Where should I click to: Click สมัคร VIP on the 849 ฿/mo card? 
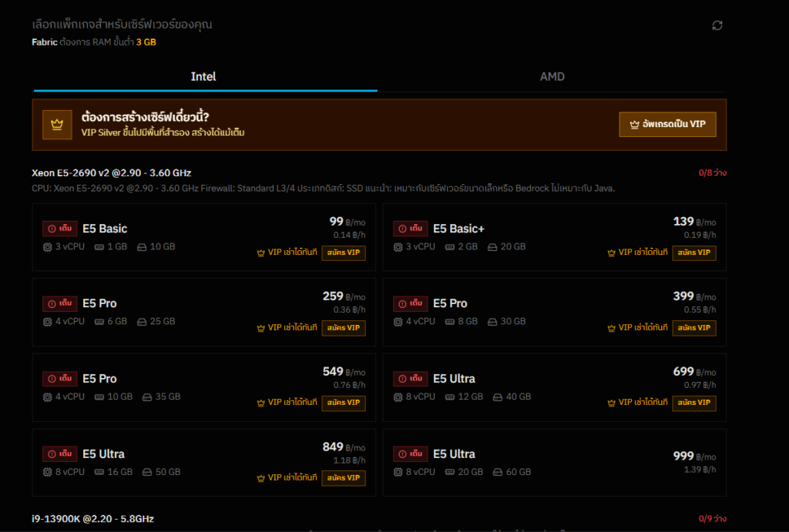point(344,477)
